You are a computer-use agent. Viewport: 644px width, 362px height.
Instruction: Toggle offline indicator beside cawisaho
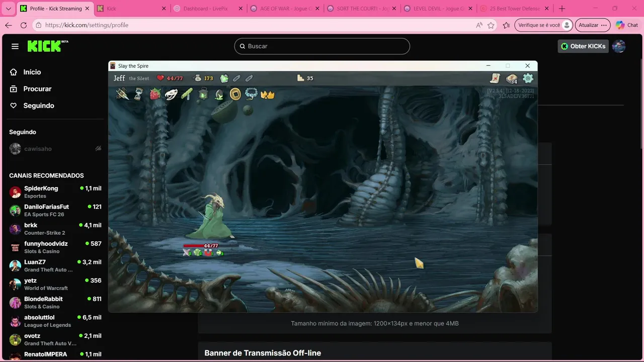click(x=98, y=149)
